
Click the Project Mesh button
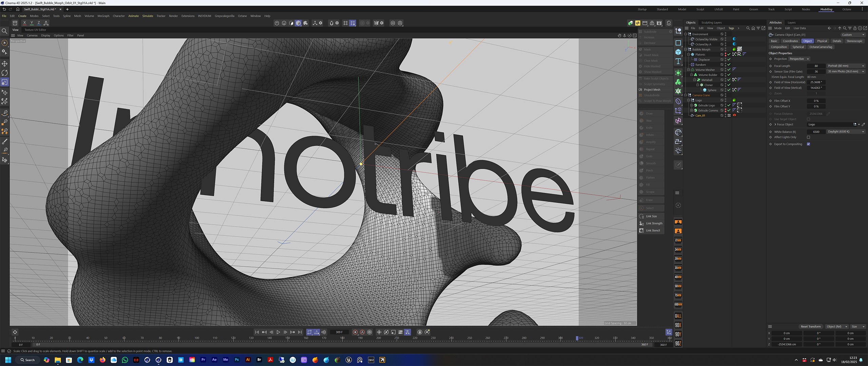pos(652,90)
